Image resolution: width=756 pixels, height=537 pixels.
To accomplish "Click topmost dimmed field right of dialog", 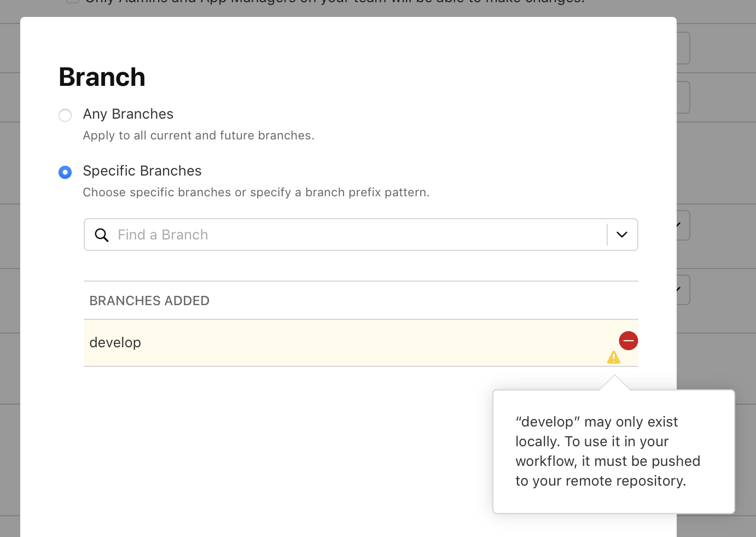I will click(683, 48).
